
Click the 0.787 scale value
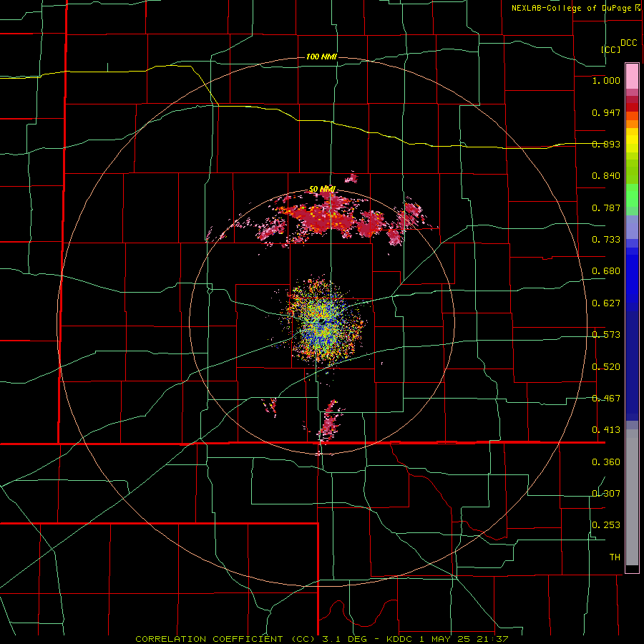(606, 208)
